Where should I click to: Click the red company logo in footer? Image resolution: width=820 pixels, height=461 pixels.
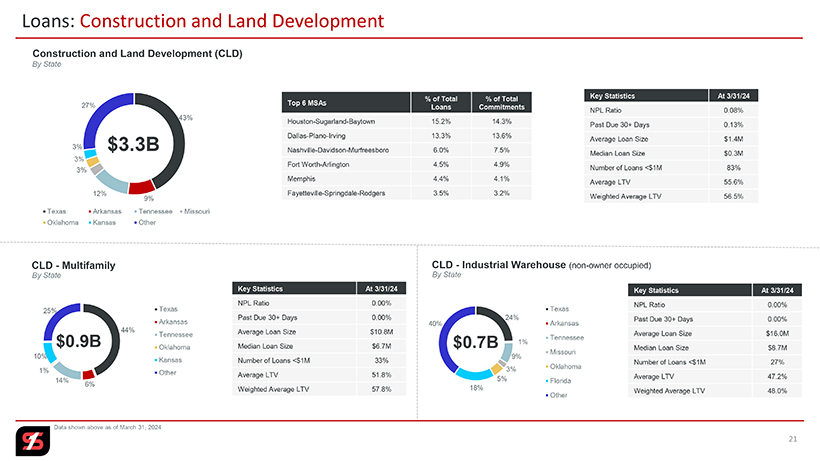(x=32, y=441)
